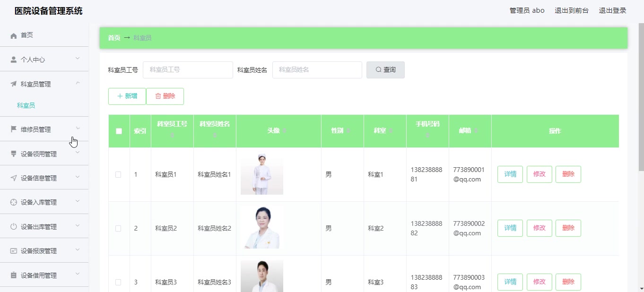This screenshot has height=292, width=644.
Task: Click 修改 for 科室员3
Action: click(x=540, y=282)
